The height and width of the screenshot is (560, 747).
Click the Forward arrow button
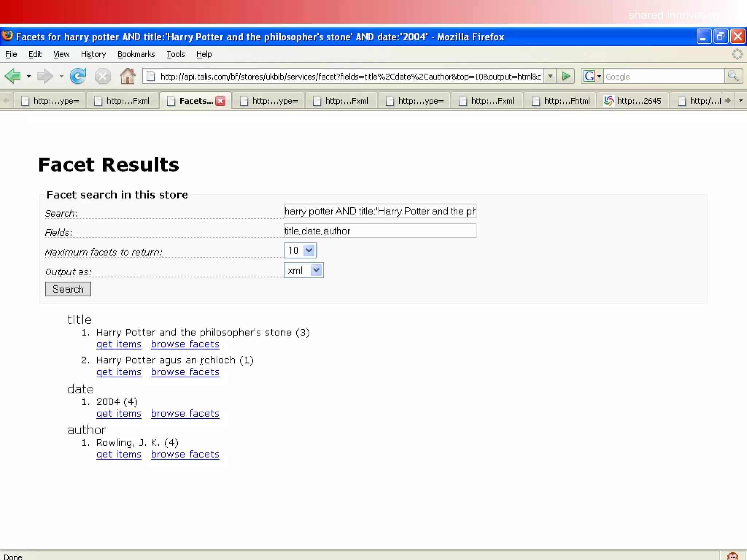pyautogui.click(x=45, y=76)
